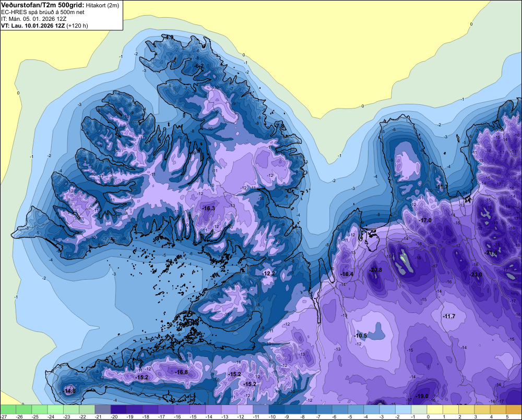Click the '3' legend scale number
This screenshot has width=522, height=420.
pos(476,417)
